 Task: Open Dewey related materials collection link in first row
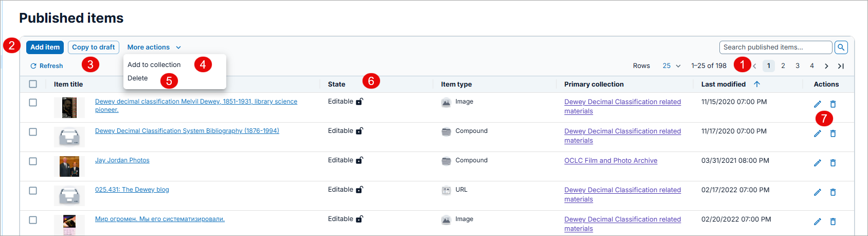coord(623,107)
